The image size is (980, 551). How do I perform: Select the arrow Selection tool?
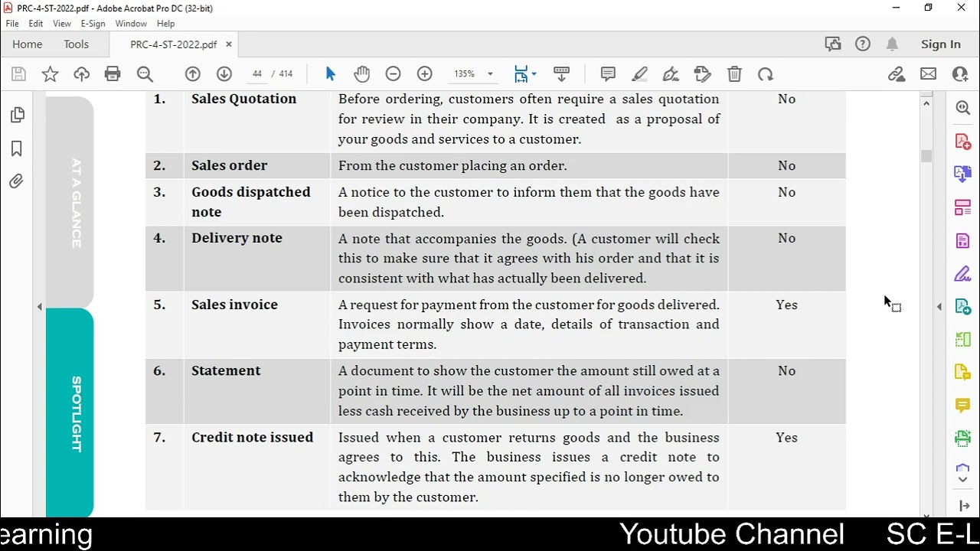coord(331,74)
